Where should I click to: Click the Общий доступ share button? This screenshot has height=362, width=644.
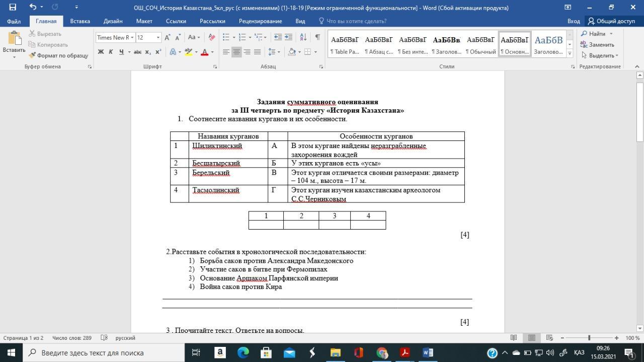(x=611, y=21)
